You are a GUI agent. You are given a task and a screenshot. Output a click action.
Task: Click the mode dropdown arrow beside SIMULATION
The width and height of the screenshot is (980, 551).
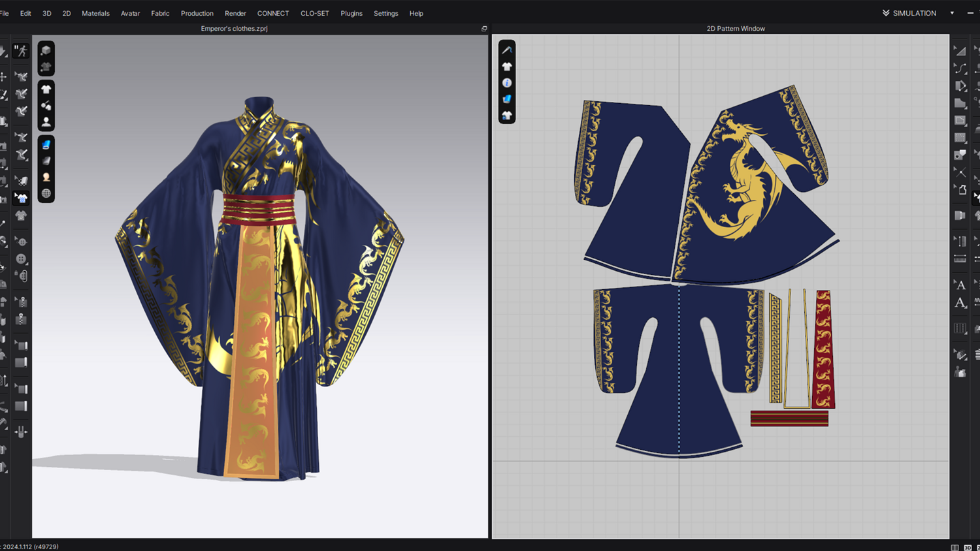[x=952, y=13]
